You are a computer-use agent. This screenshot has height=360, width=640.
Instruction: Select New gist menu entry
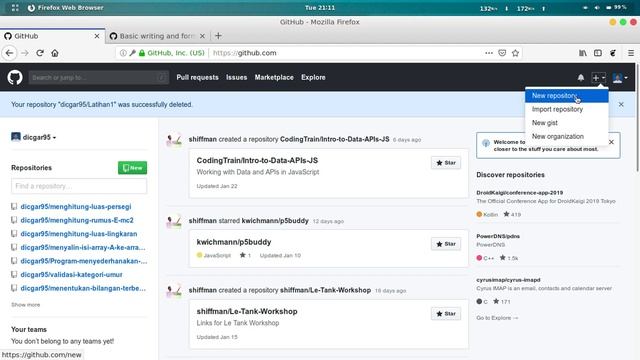click(567, 123)
